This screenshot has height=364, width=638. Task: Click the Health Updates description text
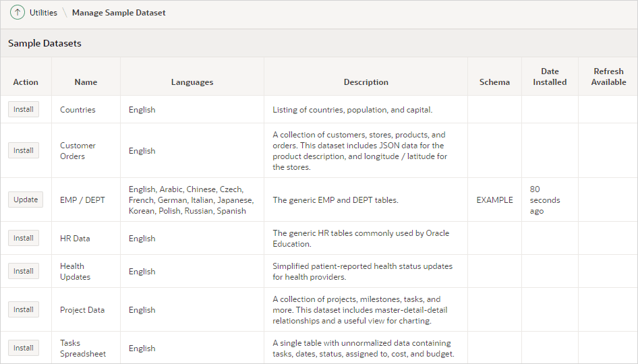click(x=363, y=271)
